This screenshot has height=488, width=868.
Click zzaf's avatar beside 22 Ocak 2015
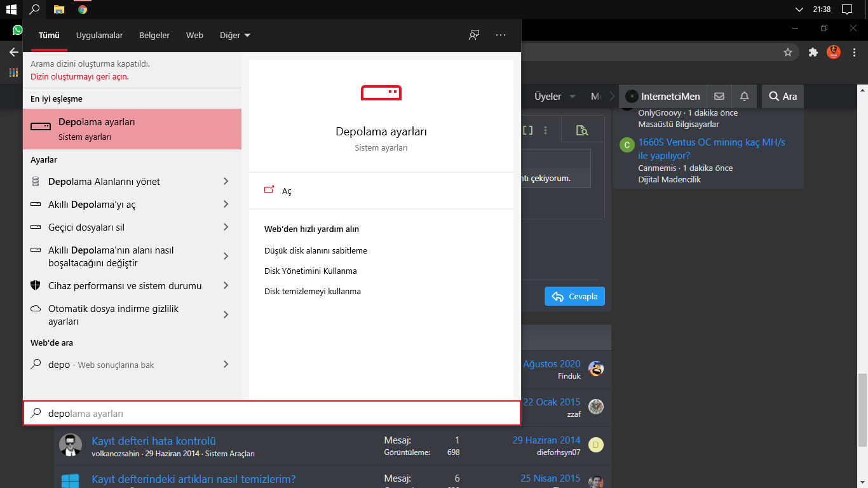coord(595,407)
